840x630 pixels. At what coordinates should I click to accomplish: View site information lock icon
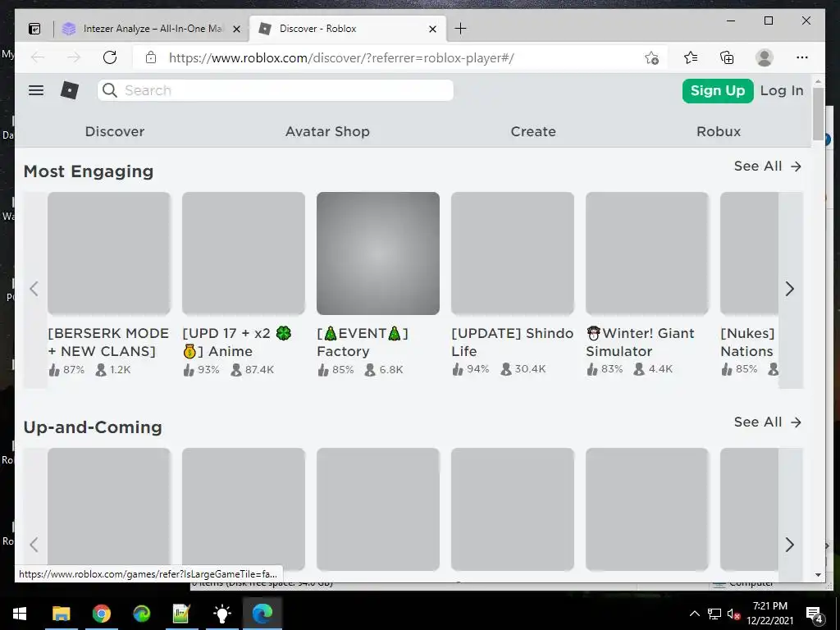(151, 58)
